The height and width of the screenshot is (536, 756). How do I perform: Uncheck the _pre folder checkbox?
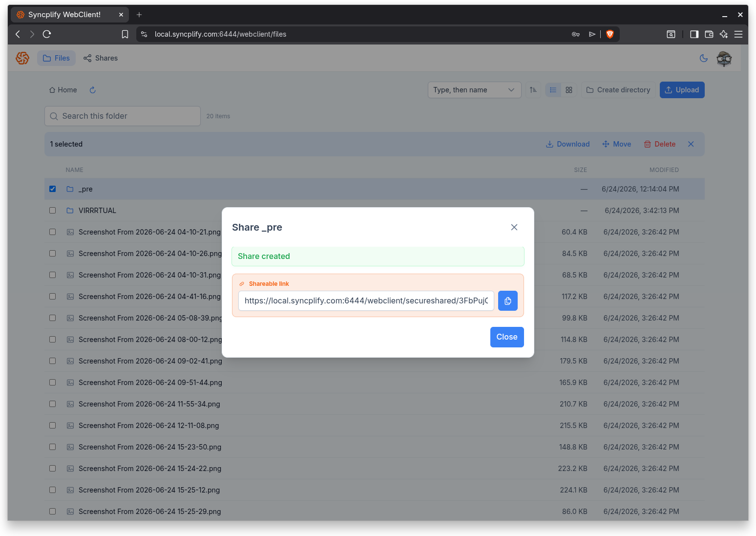[x=53, y=189]
